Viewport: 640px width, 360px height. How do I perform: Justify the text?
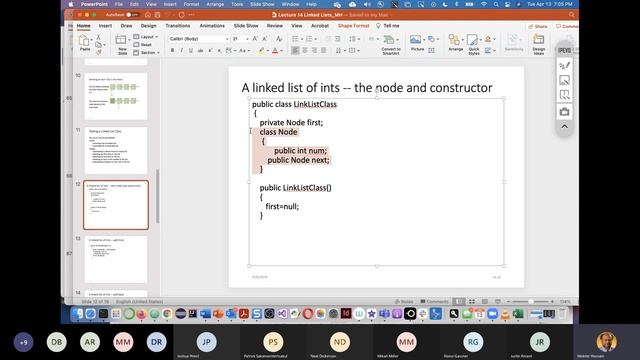coord(324,51)
